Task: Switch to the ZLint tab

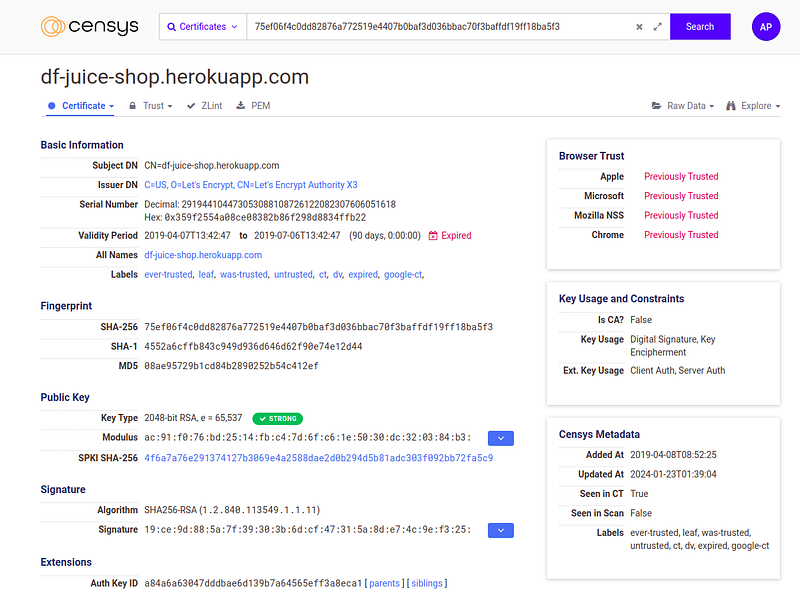Action: (x=205, y=106)
